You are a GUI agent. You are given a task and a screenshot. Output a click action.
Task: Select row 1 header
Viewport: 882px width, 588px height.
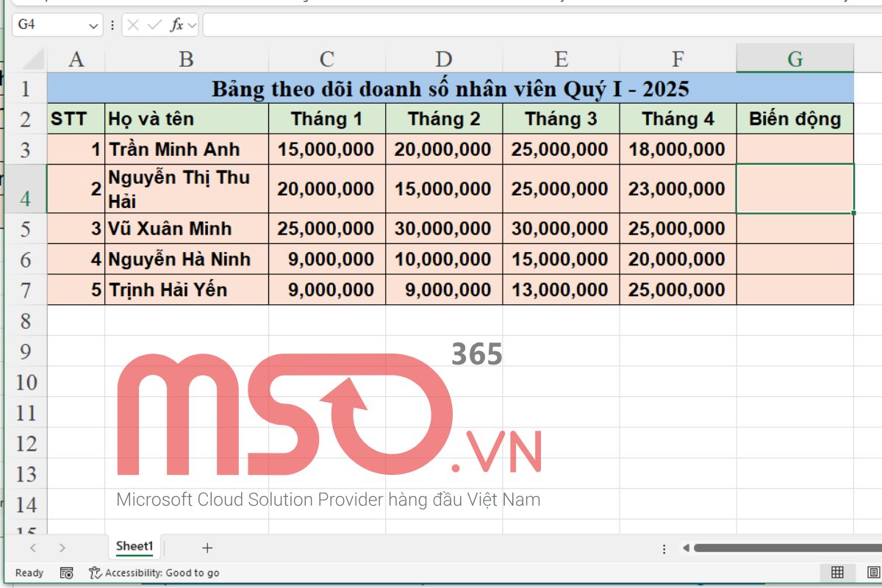26,88
